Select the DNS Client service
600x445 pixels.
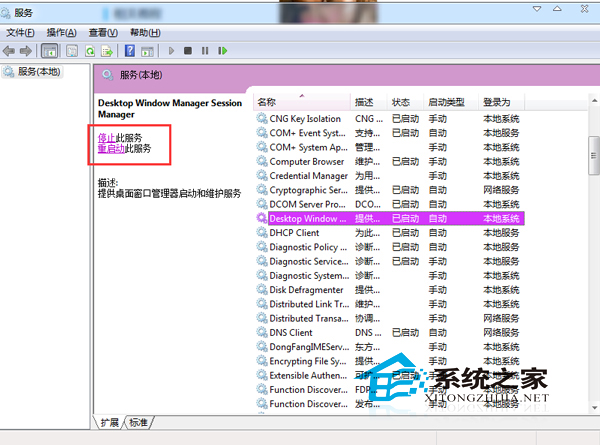point(390,333)
